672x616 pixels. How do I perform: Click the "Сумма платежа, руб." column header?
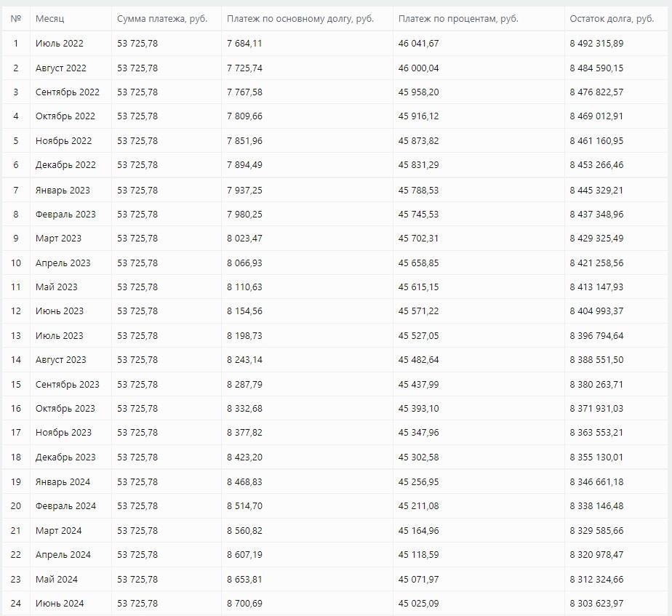click(x=162, y=18)
